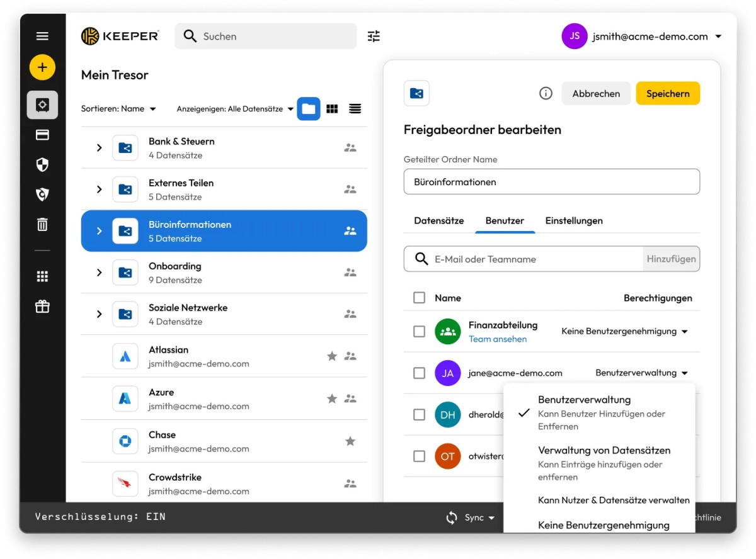Open the Anzeigen: Alle Datensätze dropdown
Screen dimensions: 756x559
235,109
